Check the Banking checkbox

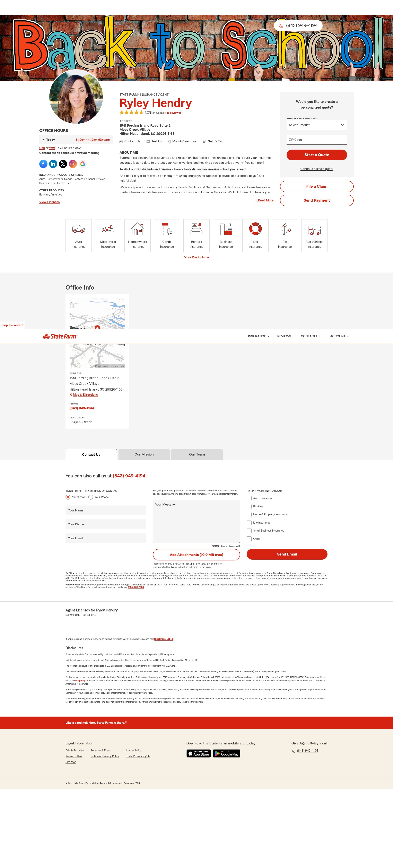tap(249, 507)
